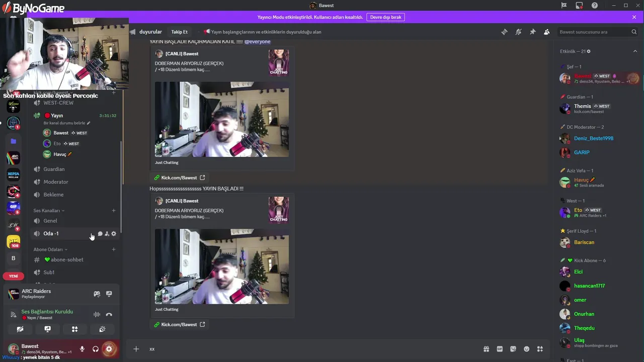This screenshot has height=362, width=644.
Task: Open the 'abone-sohbet' text channel
Action: pos(74,259)
